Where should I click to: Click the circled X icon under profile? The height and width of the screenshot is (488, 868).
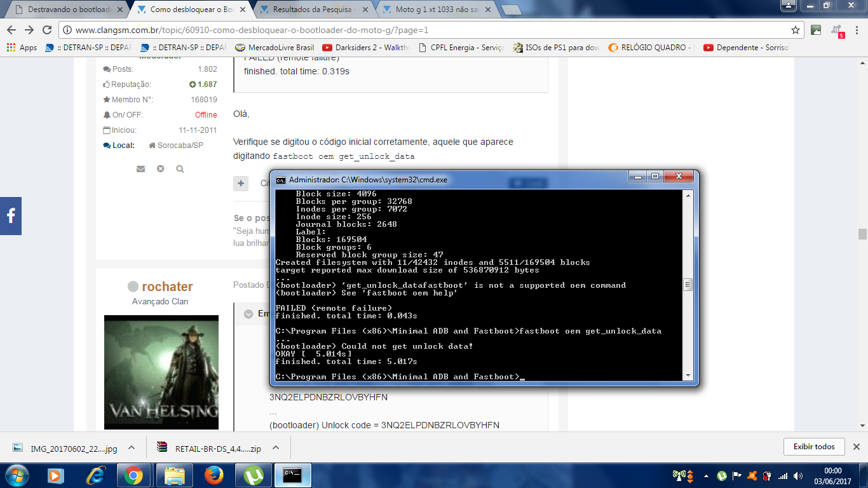coord(160,169)
